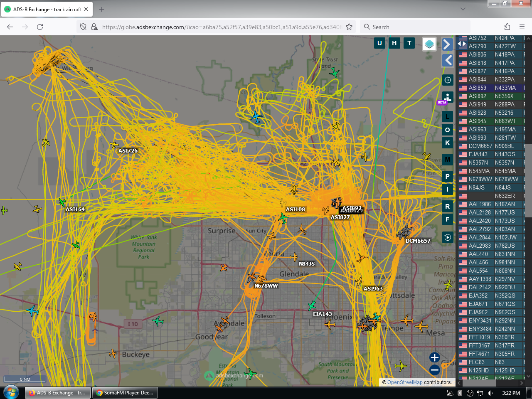This screenshot has height=399, width=532.
Task: Select the blue aircraft near State Trust Land
Action: coord(256,117)
